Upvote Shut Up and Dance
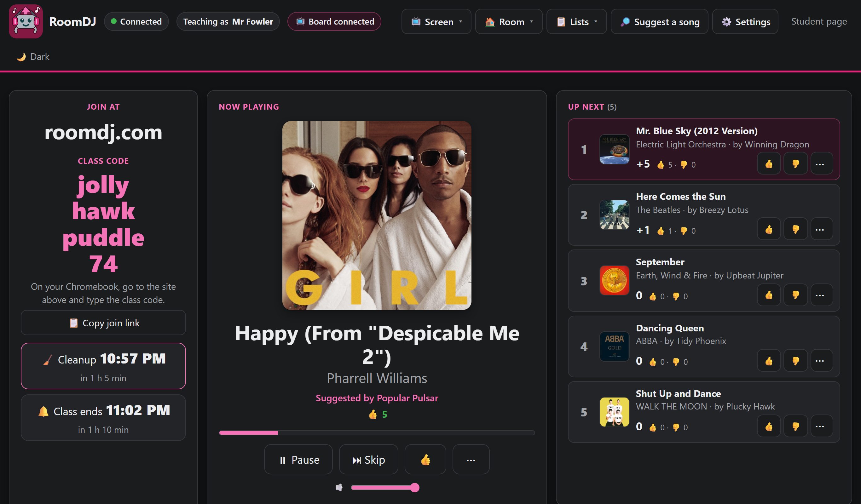Image resolution: width=861 pixels, height=504 pixels. tap(768, 426)
